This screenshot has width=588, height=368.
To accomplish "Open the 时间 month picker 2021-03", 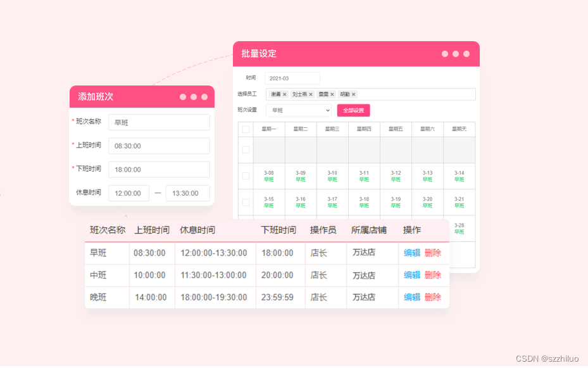I will tap(292, 79).
